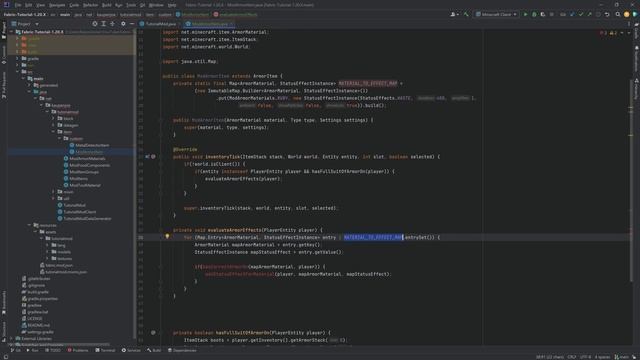Run with coverage icon in toolbar
Viewport: 640px width, 360px height.
(542, 14)
